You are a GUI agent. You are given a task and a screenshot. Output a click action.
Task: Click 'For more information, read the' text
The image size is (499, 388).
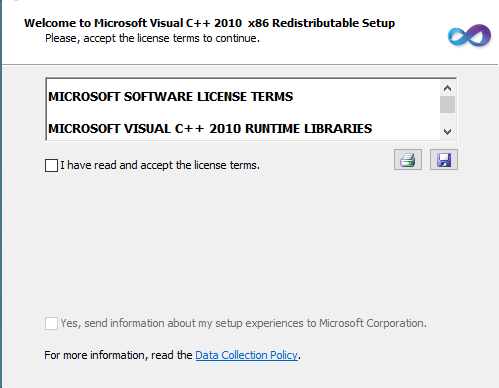coord(118,355)
